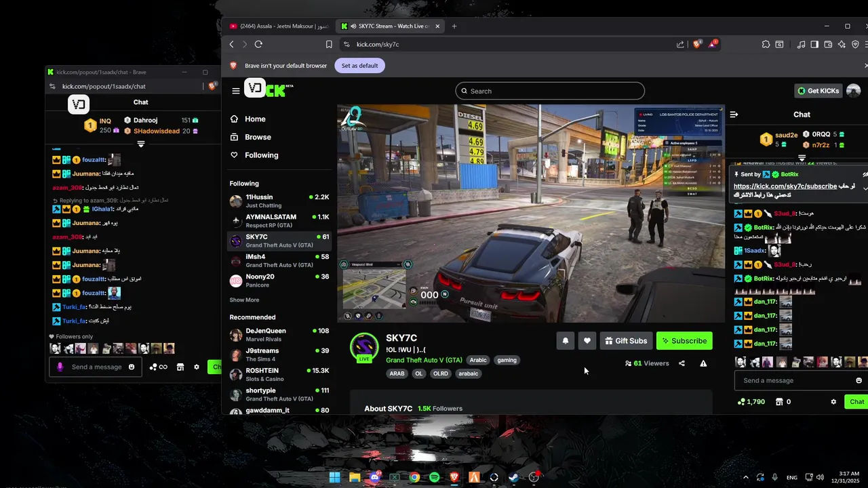The width and height of the screenshot is (868, 488).
Task: Open main chat settings gear
Action: [x=833, y=402]
